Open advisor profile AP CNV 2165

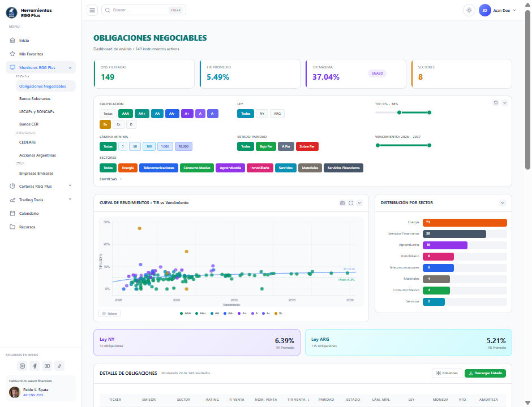tap(33, 394)
